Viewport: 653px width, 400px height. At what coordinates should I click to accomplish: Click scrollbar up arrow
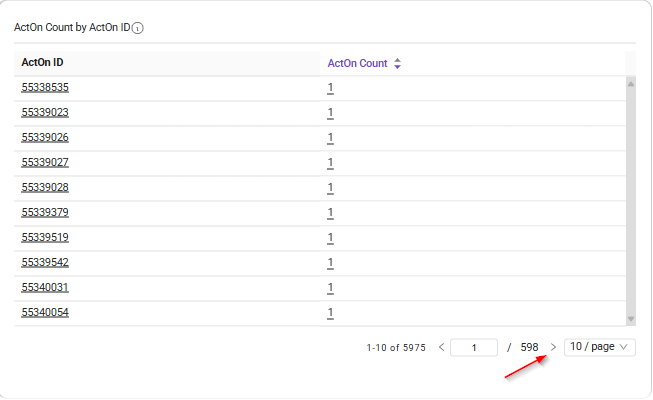click(630, 84)
